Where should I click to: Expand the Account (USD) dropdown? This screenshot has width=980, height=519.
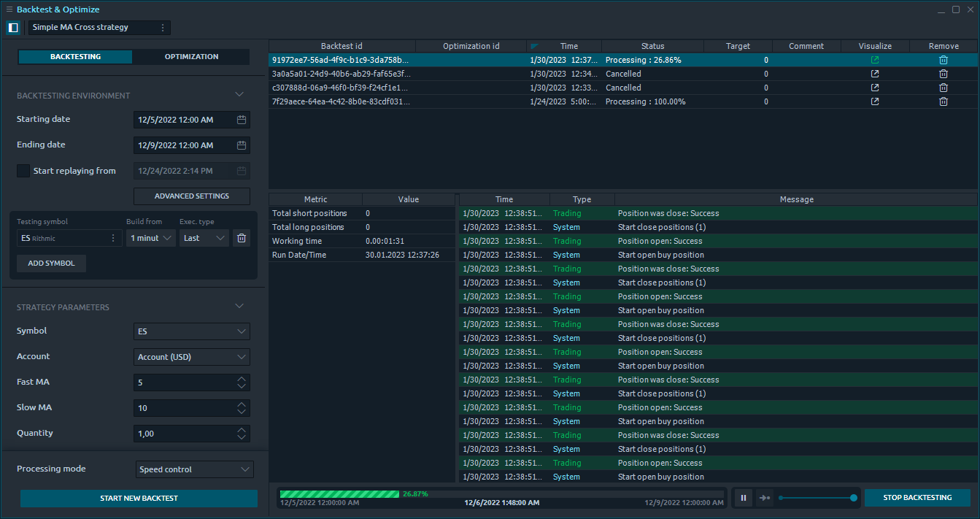coord(191,357)
